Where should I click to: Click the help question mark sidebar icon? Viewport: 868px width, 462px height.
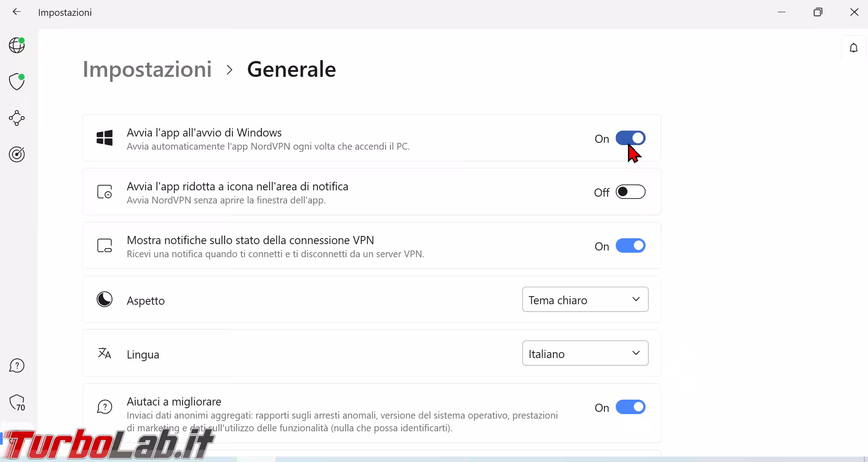17,366
